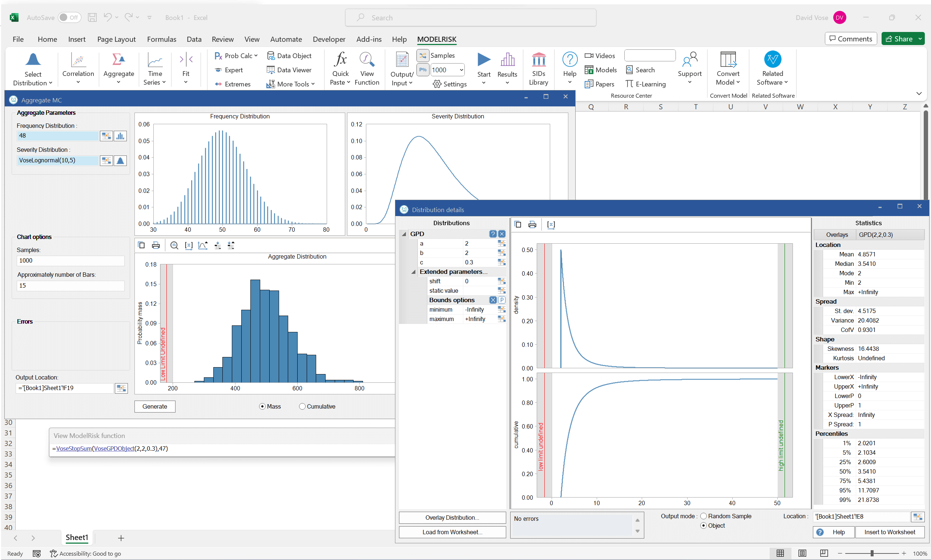
Task: Open the Time Series tool
Action: coord(155,69)
